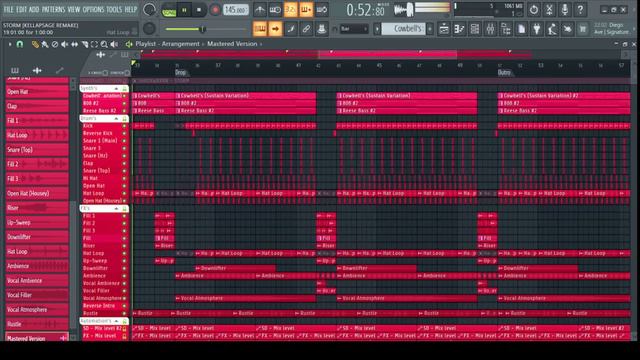Open the Browser view icon

(x=506, y=29)
